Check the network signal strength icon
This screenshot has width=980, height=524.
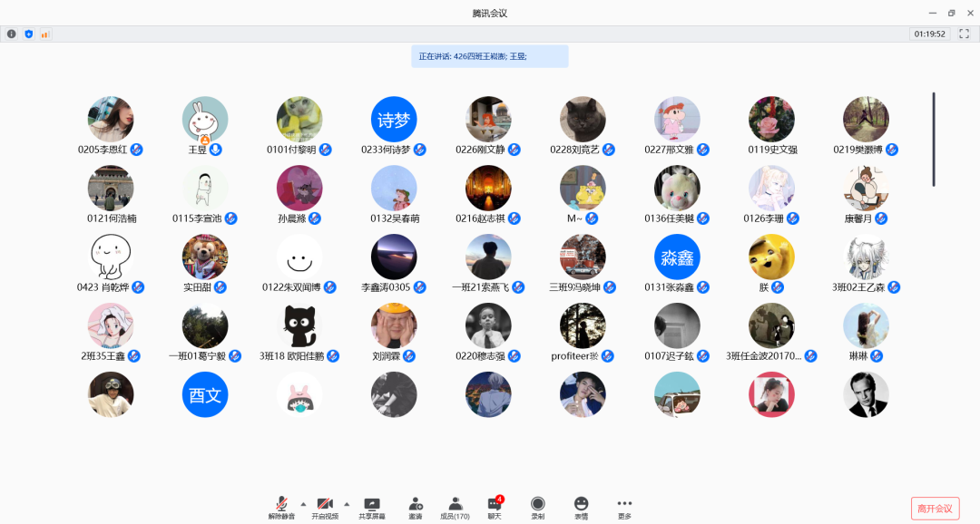point(44,34)
